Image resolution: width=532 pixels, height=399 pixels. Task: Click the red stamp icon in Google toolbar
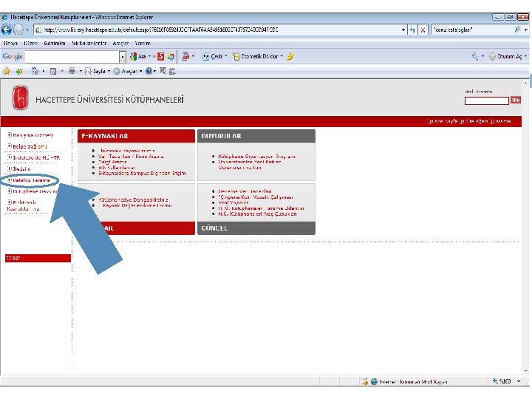tap(185, 56)
